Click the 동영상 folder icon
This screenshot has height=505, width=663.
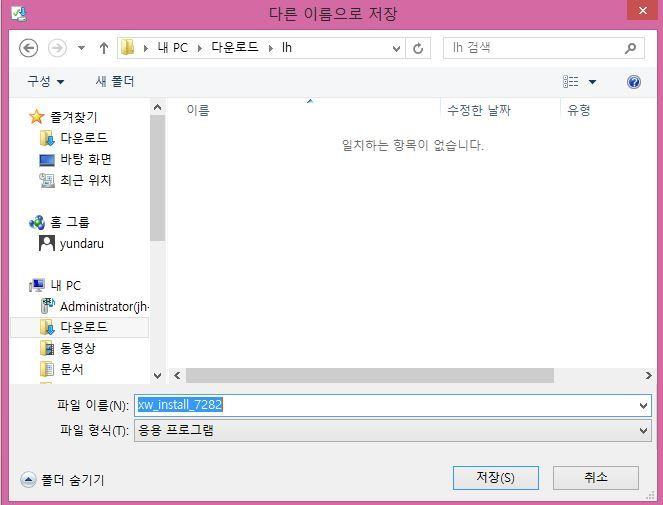click(x=47, y=348)
